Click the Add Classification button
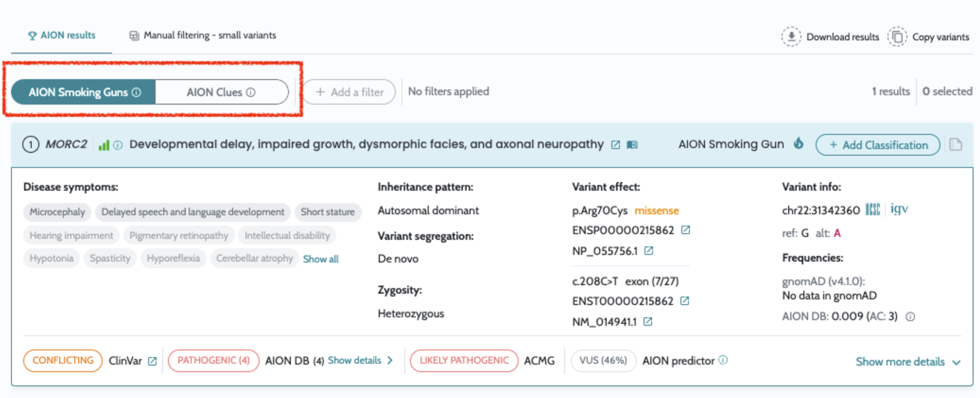 [878, 145]
